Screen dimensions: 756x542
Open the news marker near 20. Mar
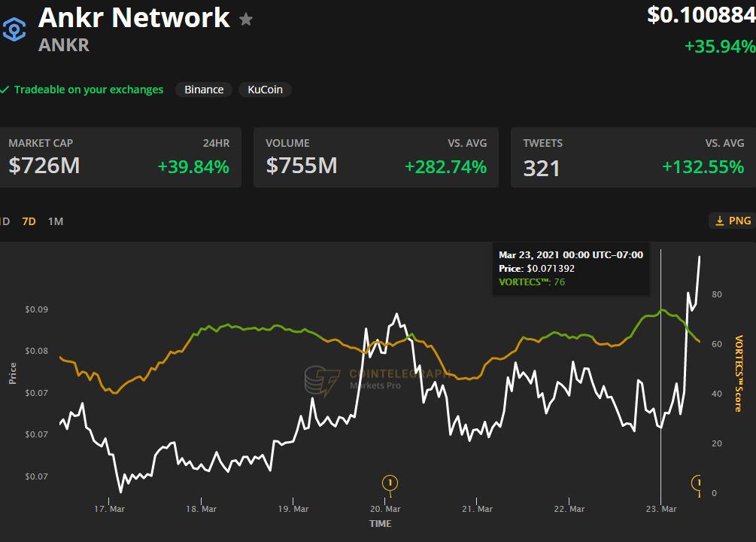[390, 483]
